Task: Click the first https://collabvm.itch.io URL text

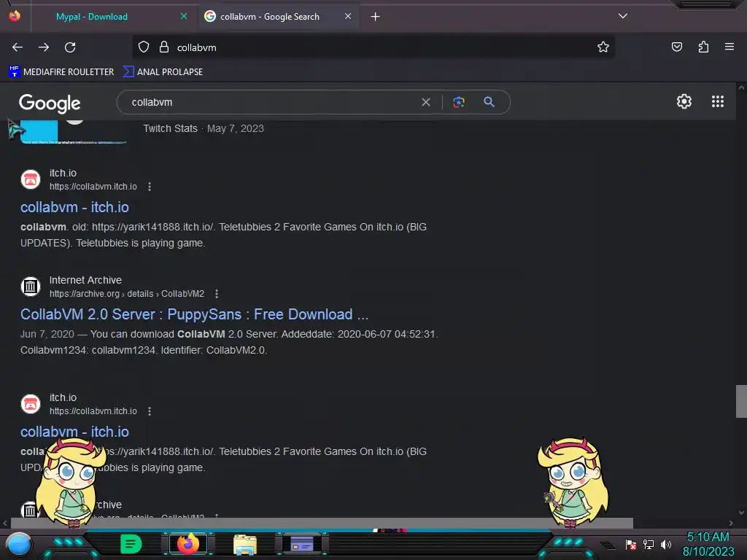Action: [x=93, y=187]
